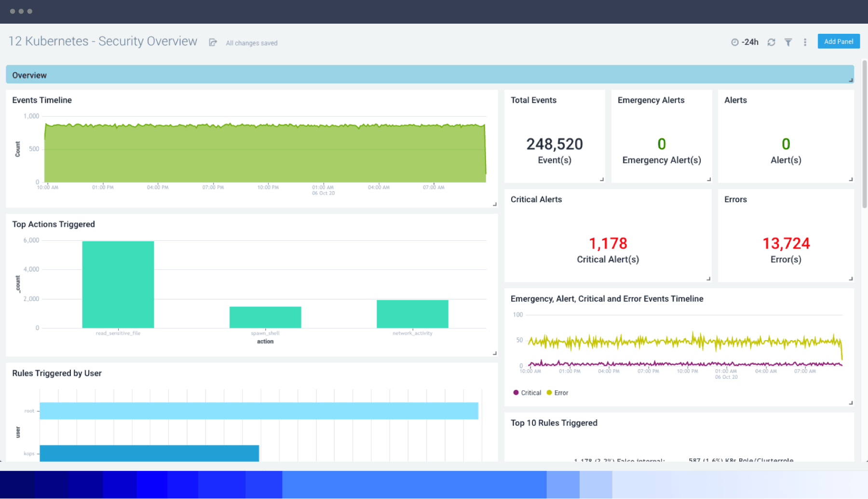The height and width of the screenshot is (499, 868).
Task: Select the Total Events value 248,520
Action: click(555, 144)
